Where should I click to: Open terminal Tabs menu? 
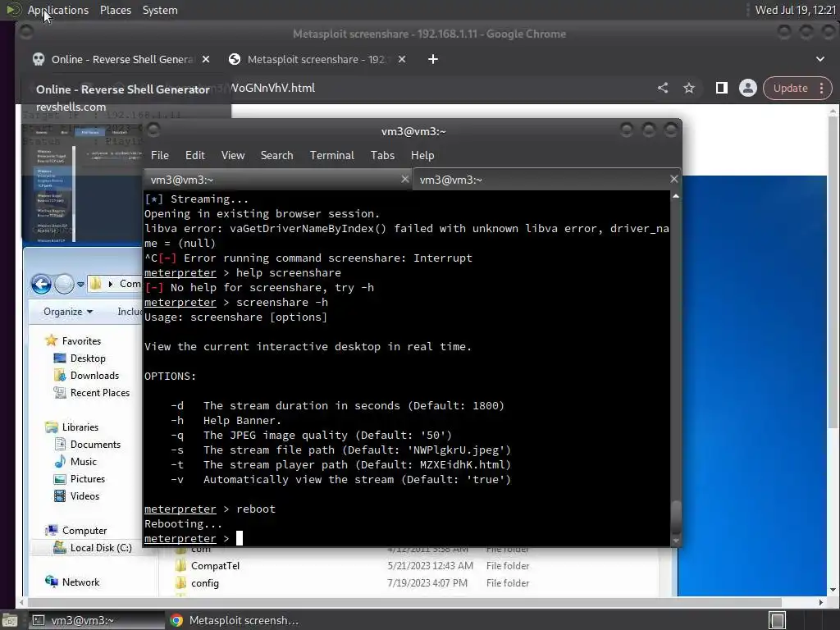click(382, 155)
